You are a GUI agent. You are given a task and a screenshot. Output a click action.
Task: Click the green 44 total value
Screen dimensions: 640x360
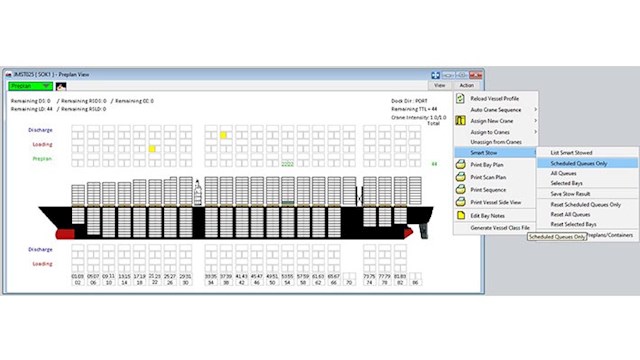click(434, 164)
